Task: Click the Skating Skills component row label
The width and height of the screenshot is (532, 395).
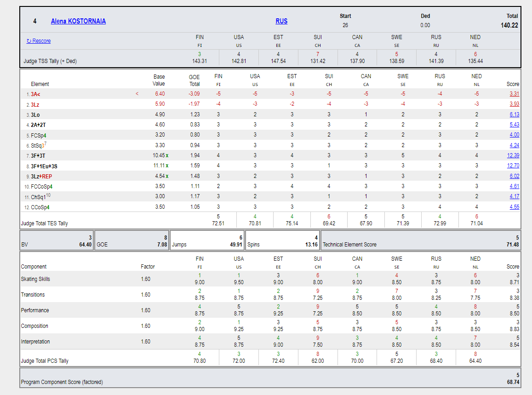Action: [35, 279]
